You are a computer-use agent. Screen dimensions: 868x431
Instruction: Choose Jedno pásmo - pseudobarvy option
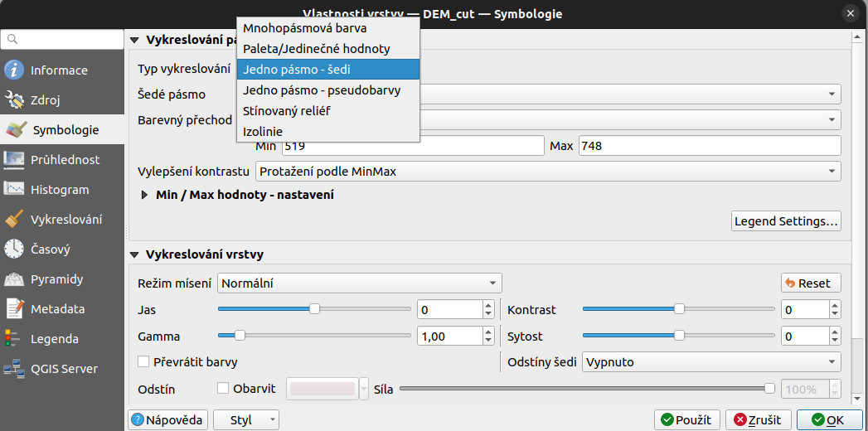click(x=327, y=90)
